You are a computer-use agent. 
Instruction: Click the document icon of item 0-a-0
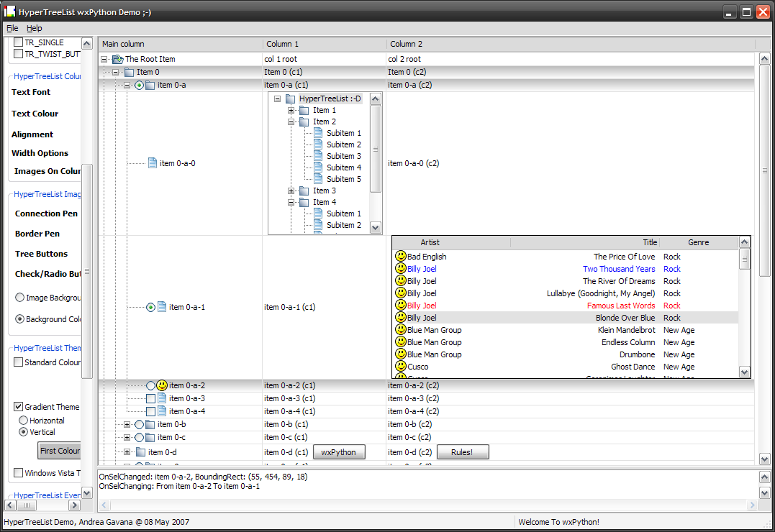tap(152, 163)
